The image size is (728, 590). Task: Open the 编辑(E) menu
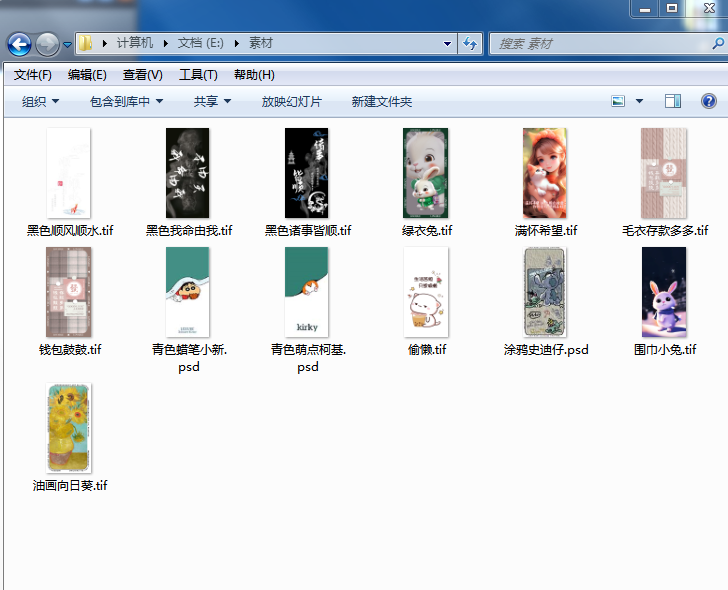(87, 75)
